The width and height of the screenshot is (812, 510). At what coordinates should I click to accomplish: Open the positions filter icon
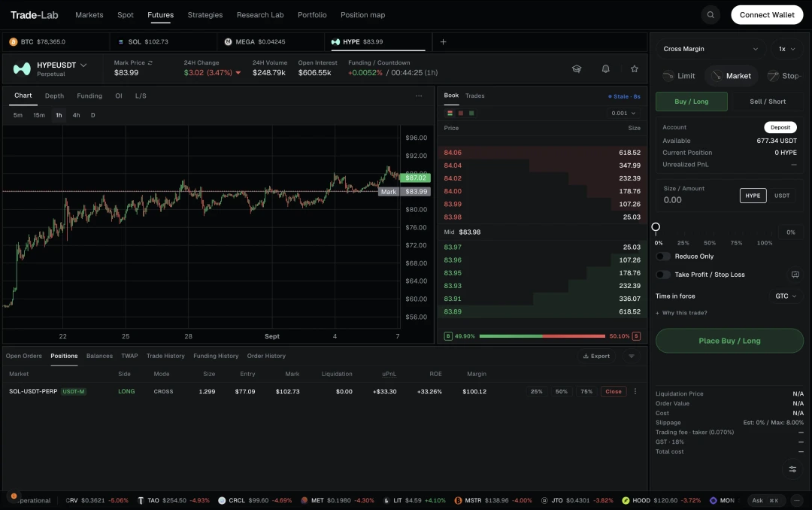click(x=632, y=356)
